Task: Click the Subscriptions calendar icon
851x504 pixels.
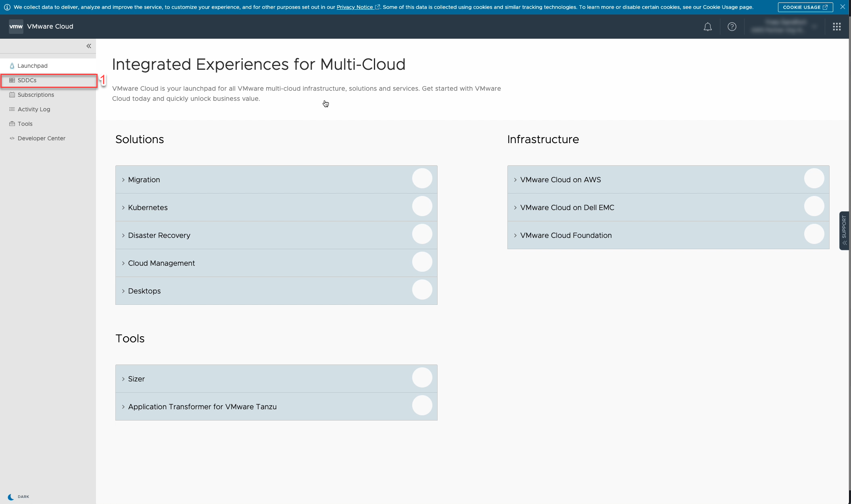Action: 12,95
